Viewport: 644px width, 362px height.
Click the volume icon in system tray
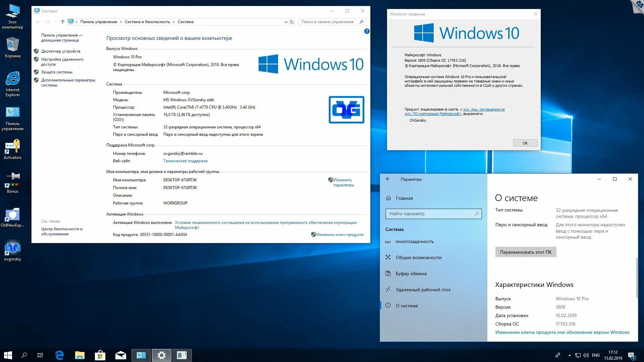coord(586,355)
